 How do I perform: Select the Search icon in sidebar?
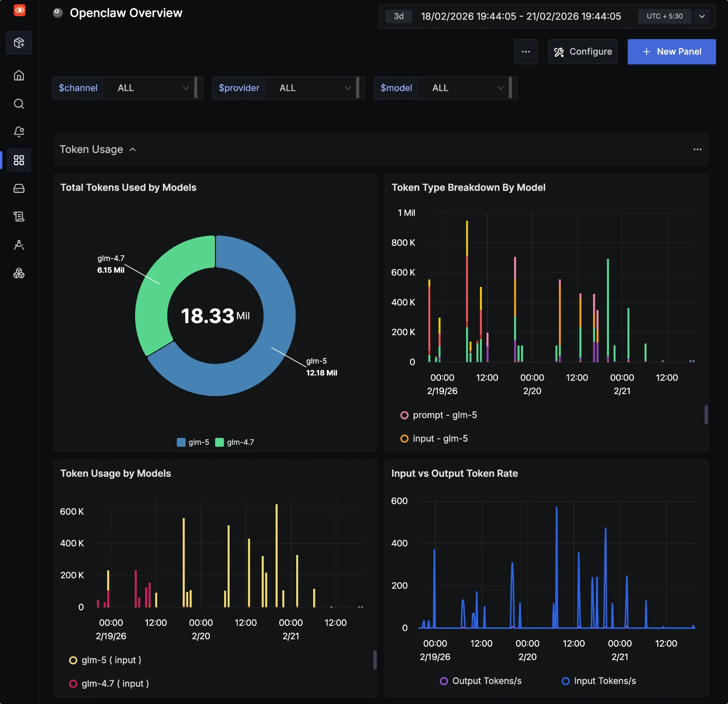pos(19,104)
